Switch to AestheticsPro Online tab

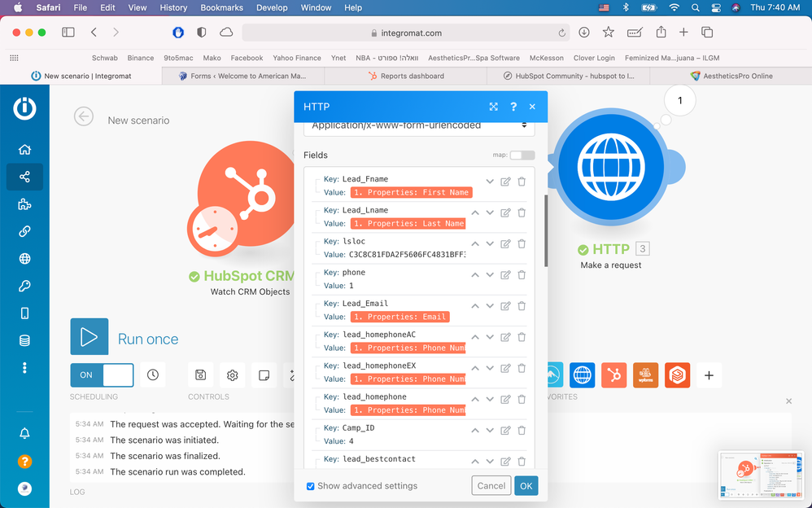pyautogui.click(x=731, y=76)
